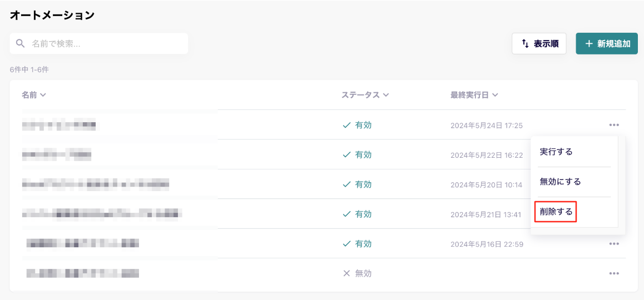Click the date 2024年5月20日 10:14
The image size is (644, 300).
(486, 184)
